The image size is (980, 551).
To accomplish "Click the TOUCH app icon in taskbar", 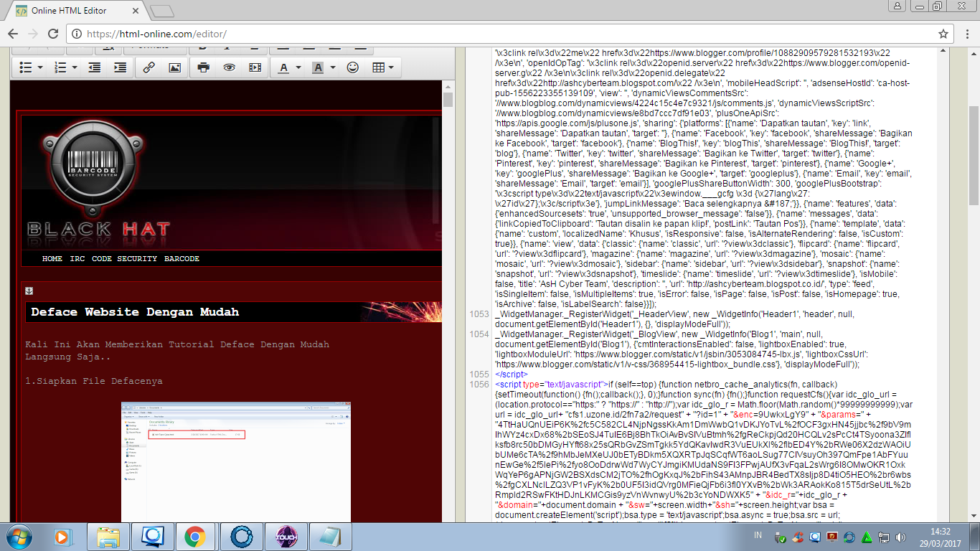I will tap(286, 536).
